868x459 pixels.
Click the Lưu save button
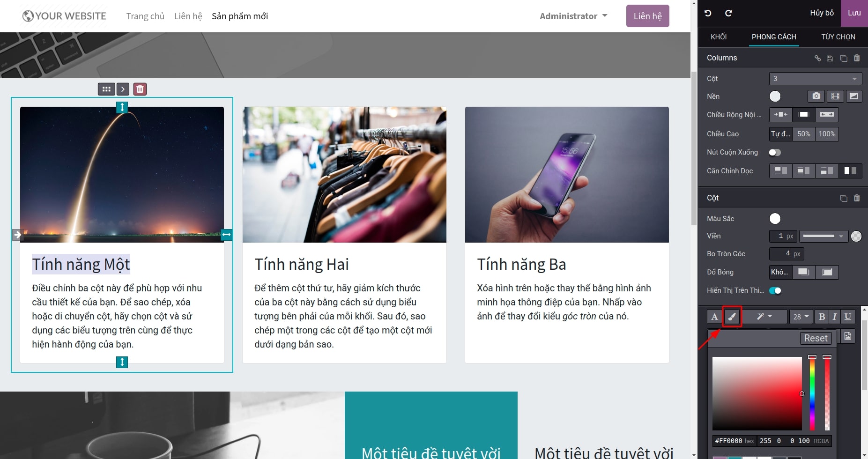[x=854, y=13]
